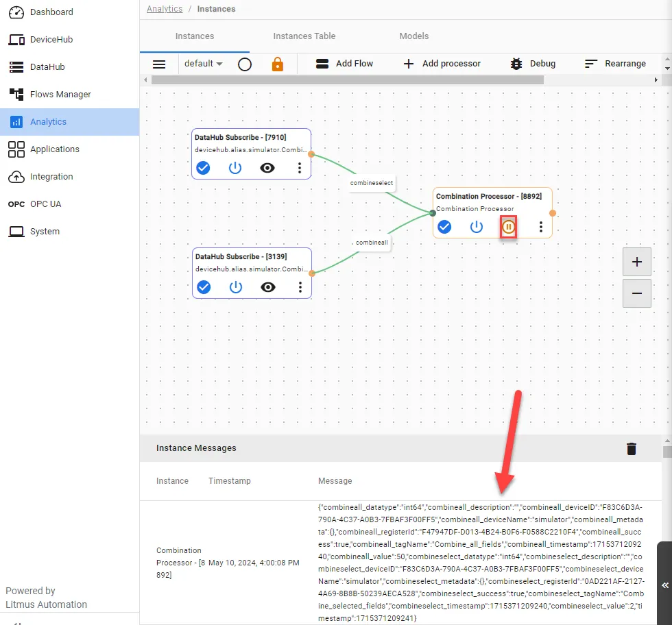Select the Combination Processor - [8892] title
The image size is (672, 625).
[489, 196]
